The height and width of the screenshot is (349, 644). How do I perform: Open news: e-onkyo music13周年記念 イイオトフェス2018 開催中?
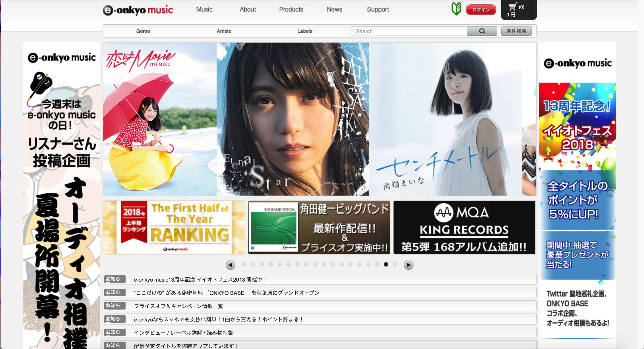point(200,280)
